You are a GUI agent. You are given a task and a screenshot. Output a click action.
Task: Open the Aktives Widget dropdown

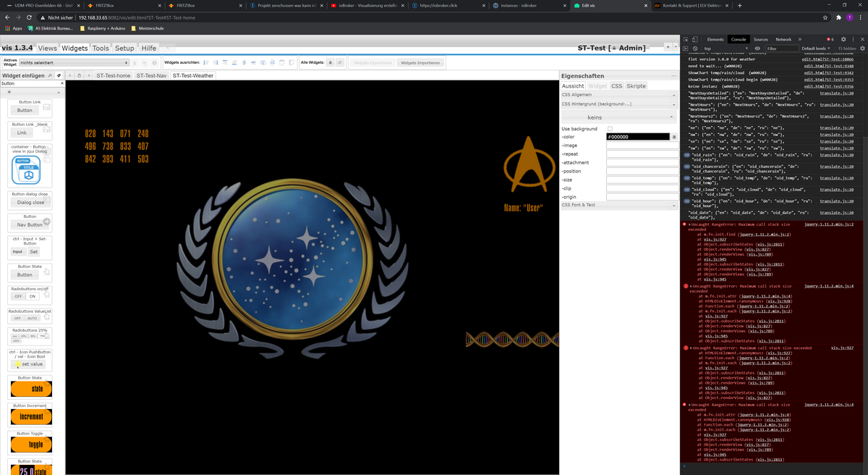(x=73, y=63)
